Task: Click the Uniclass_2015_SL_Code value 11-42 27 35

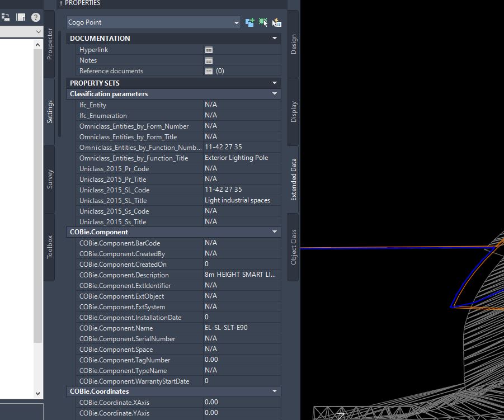Action: pyautogui.click(x=242, y=190)
